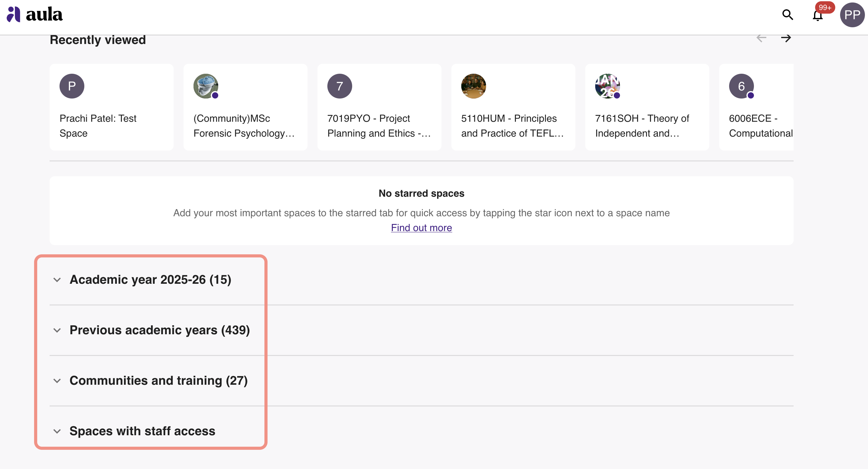Image resolution: width=868 pixels, height=469 pixels.
Task: Open the search magnifier icon
Action: [787, 15]
